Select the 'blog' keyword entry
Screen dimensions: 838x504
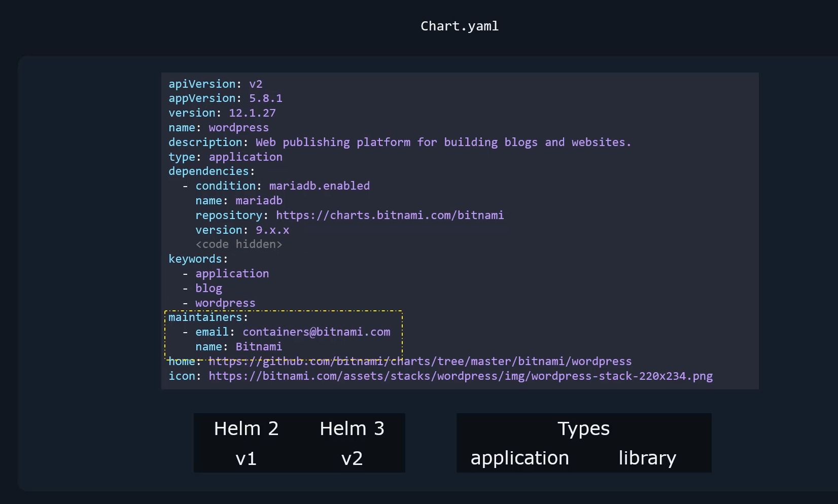pyautogui.click(x=208, y=289)
